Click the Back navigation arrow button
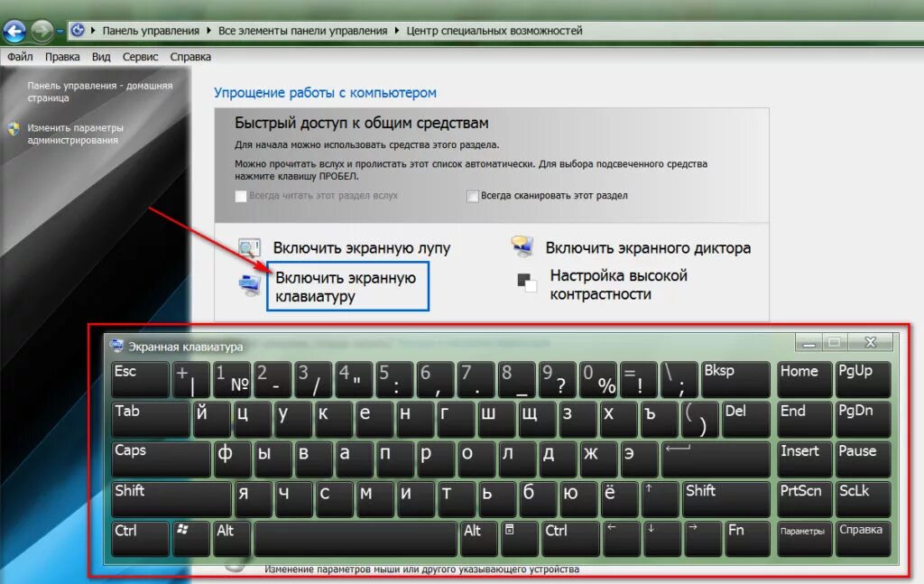 [14, 31]
